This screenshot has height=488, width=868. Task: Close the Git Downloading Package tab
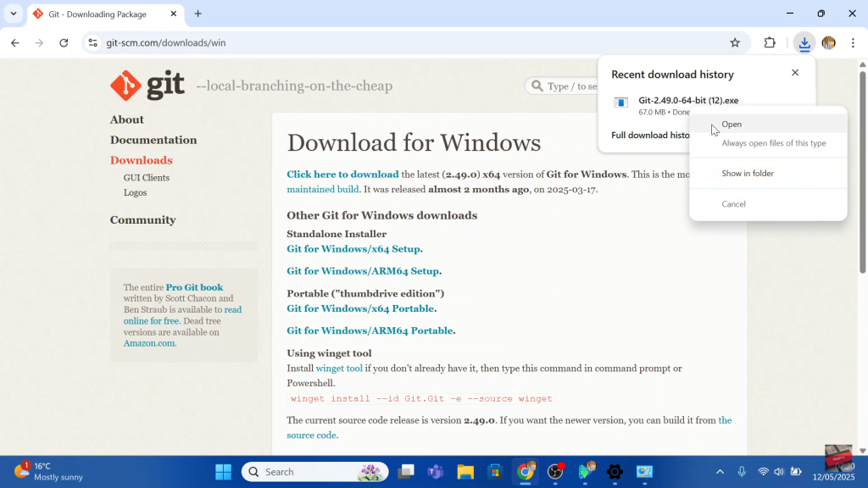pyautogui.click(x=173, y=14)
